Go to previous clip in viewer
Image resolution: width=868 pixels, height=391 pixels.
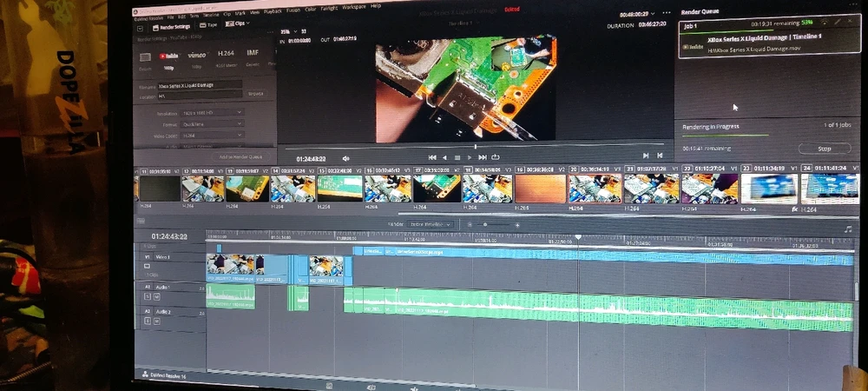(660, 155)
